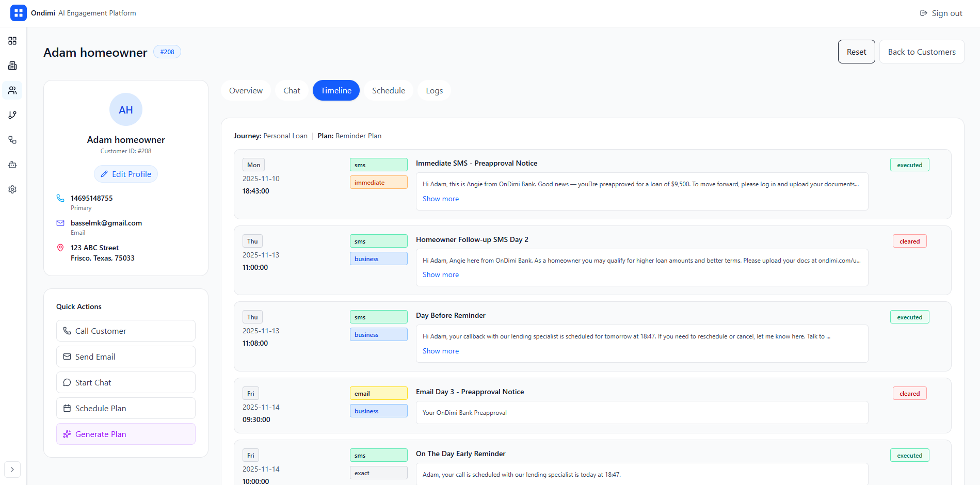Image resolution: width=980 pixels, height=485 pixels.
Task: Click the highlighted Customers people icon
Action: pos(12,90)
